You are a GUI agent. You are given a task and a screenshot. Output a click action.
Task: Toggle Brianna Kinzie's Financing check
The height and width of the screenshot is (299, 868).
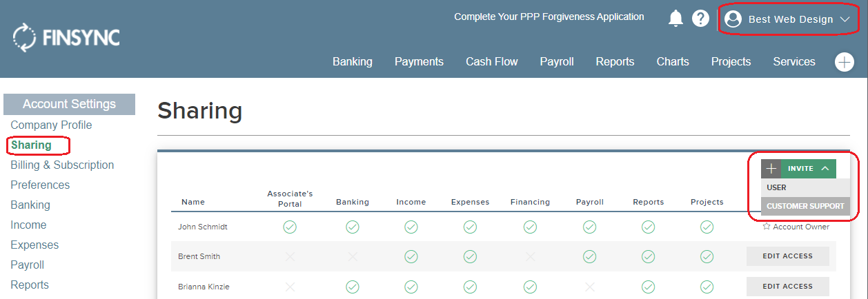tap(530, 286)
